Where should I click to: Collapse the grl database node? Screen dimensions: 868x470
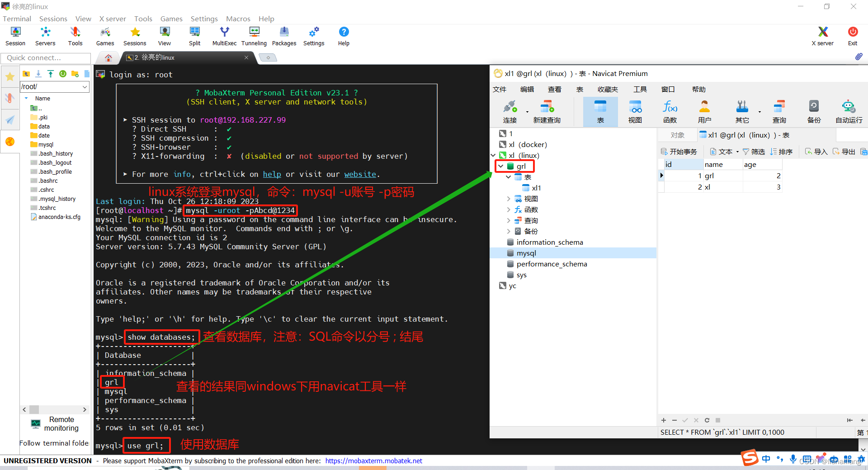pos(501,166)
